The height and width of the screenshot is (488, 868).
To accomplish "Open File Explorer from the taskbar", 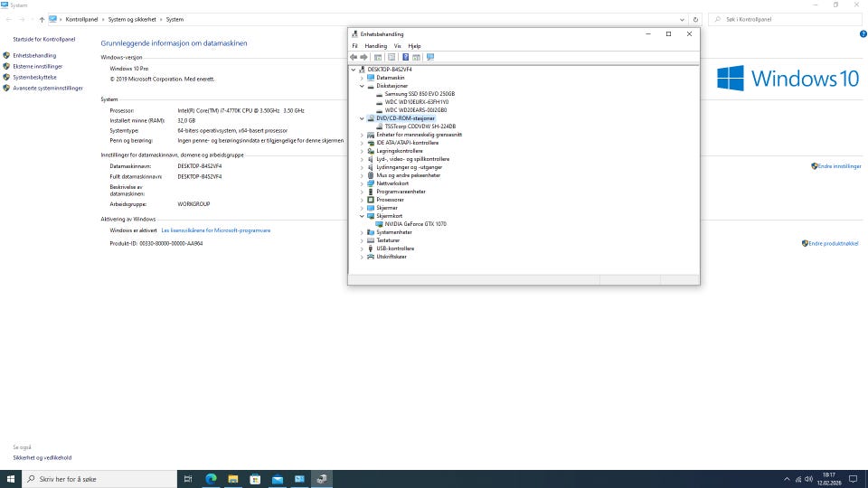I will [x=233, y=479].
